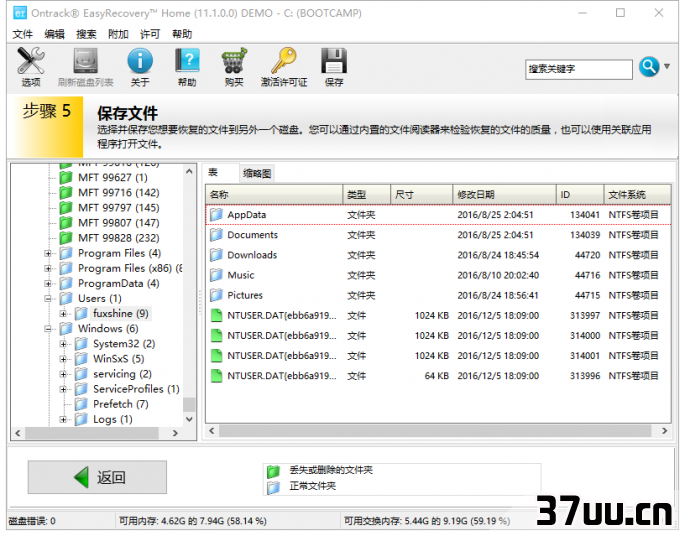The image size is (685, 536).
Task: Click tree panel scroll right arrow
Action: coord(175,433)
